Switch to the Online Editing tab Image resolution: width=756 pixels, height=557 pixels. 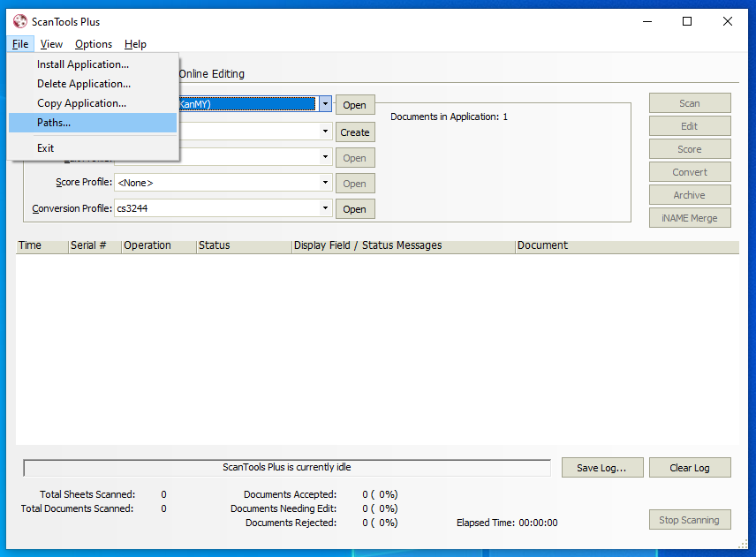click(x=212, y=74)
